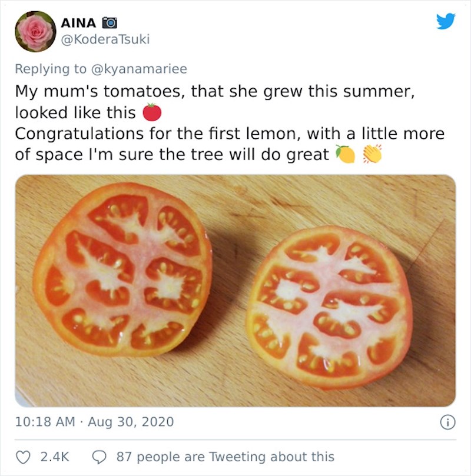The width and height of the screenshot is (471, 476).
Task: Click the clapping hands emoji
Action: click(x=372, y=154)
